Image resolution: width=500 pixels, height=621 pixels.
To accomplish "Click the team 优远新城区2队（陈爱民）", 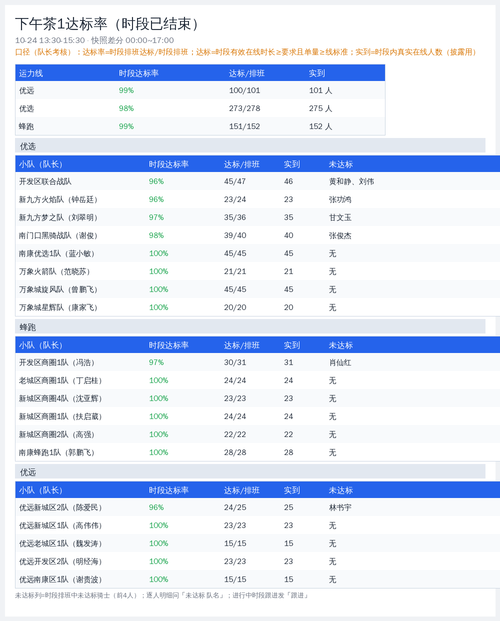I will (x=61, y=507).
